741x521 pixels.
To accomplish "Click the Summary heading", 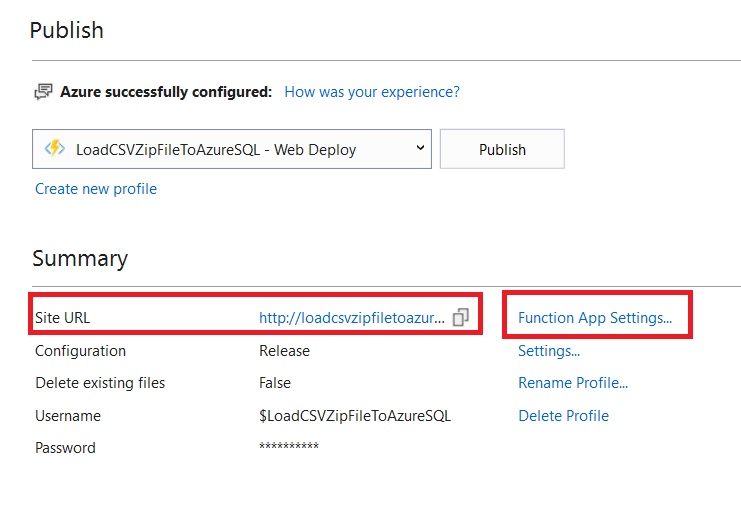I will 80,258.
